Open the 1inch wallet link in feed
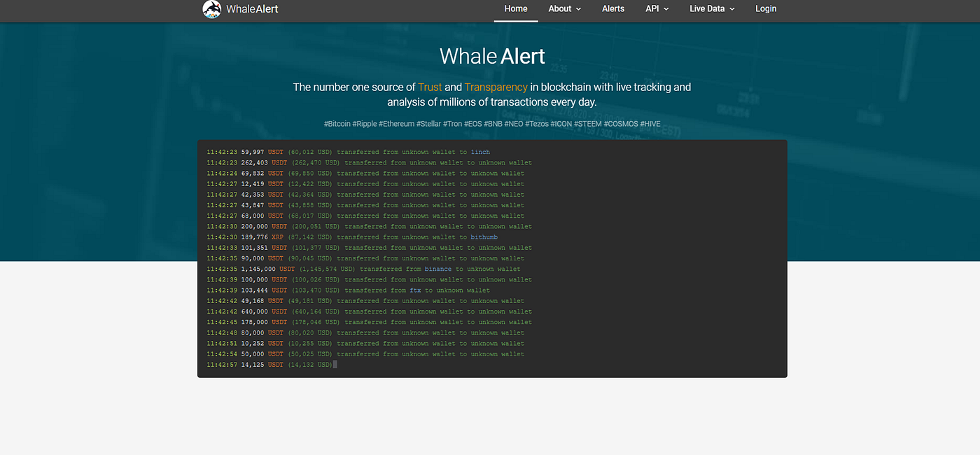The image size is (980, 455). click(480, 152)
